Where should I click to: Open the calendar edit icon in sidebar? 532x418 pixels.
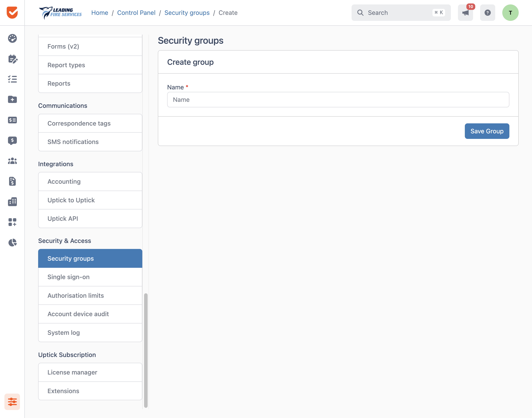tap(12, 59)
